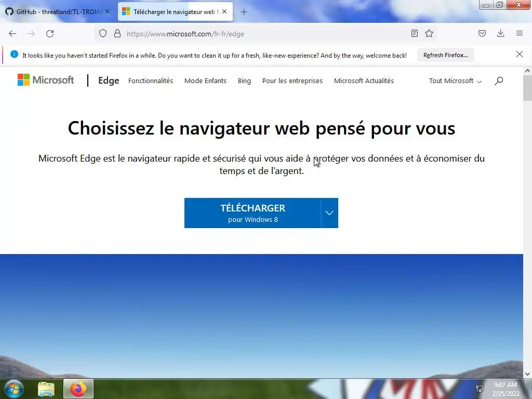Click heading Choisissez le navigateur web pensé pour vous
This screenshot has height=399, width=532.
coord(261,128)
